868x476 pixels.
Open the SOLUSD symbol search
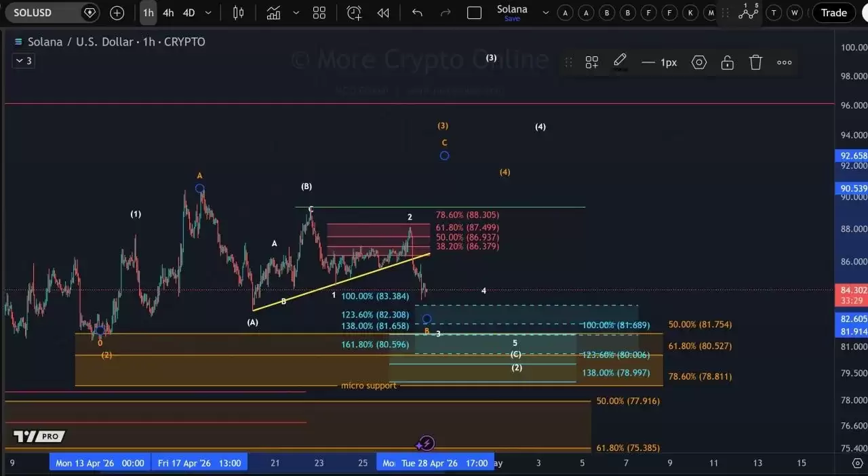pyautogui.click(x=41, y=13)
